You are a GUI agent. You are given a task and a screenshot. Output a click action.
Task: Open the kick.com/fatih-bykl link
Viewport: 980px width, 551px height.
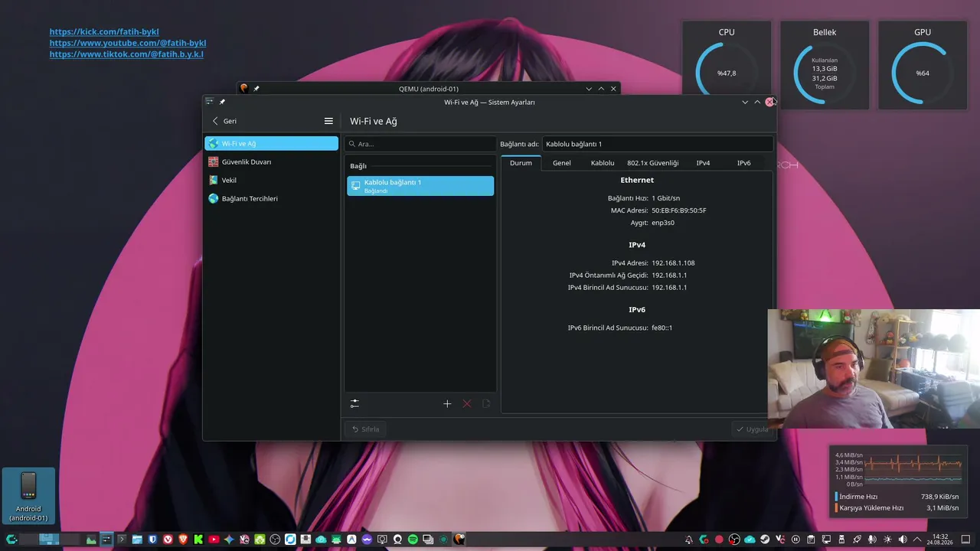pyautogui.click(x=104, y=32)
